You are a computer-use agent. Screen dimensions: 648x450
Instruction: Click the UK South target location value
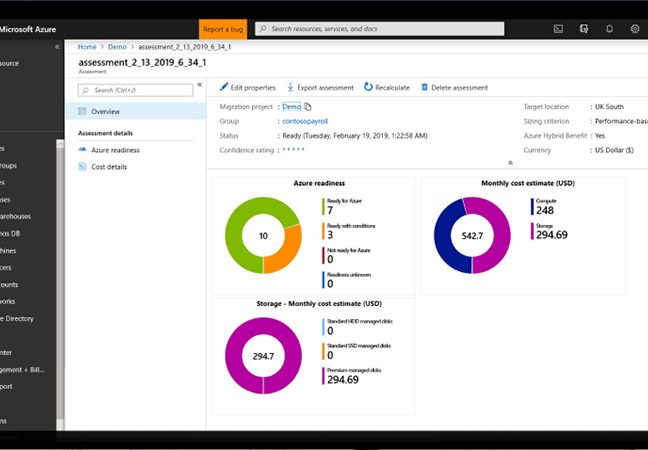pos(609,107)
